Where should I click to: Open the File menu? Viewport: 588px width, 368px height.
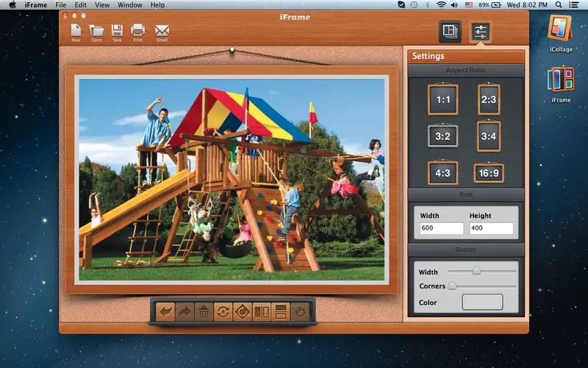coord(61,5)
